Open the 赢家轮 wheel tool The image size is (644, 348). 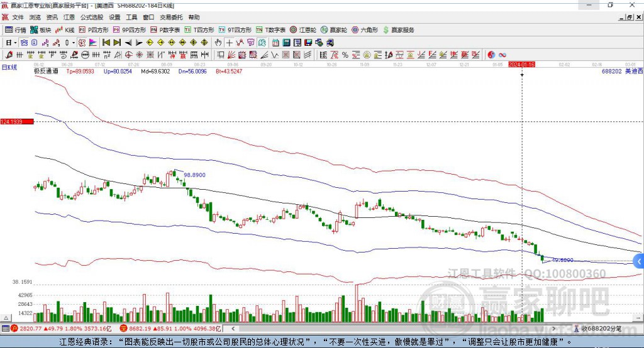click(x=334, y=30)
